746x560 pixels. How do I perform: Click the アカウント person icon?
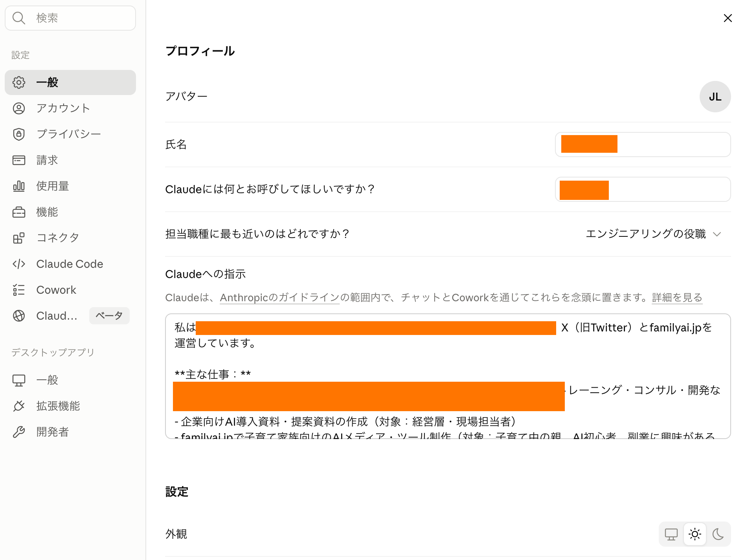click(18, 108)
